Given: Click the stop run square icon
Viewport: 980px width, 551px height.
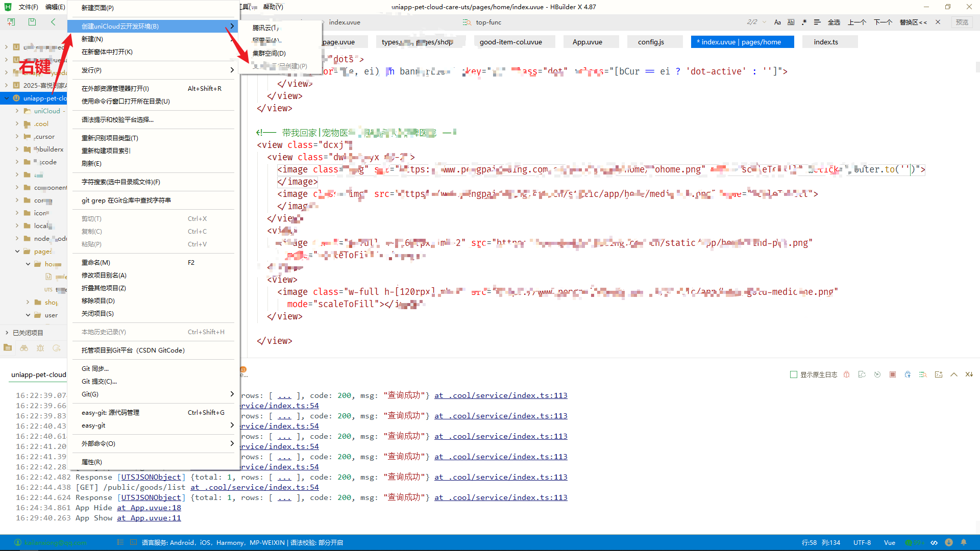Looking at the screenshot, I should [x=892, y=374].
